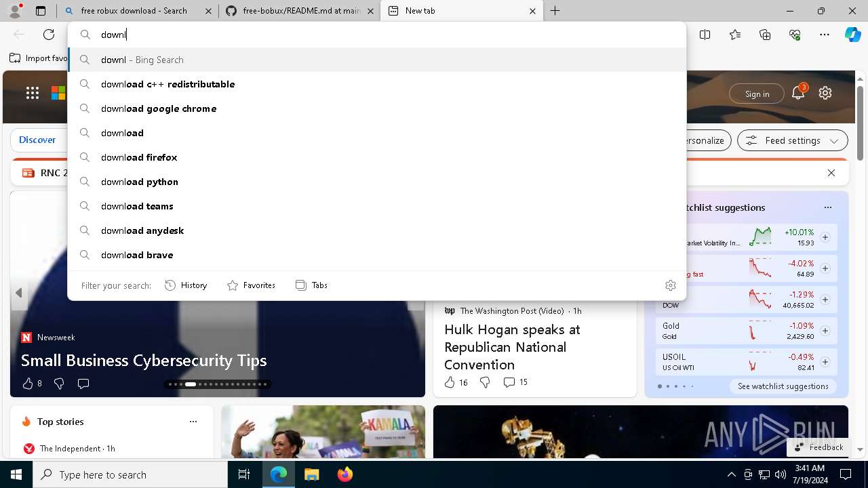Click Windows taskbar search box
The width and height of the screenshot is (868, 488).
130,474
